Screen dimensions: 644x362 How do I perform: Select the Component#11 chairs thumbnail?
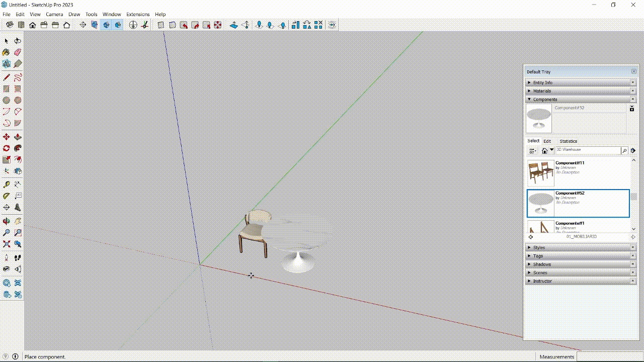pos(541,173)
